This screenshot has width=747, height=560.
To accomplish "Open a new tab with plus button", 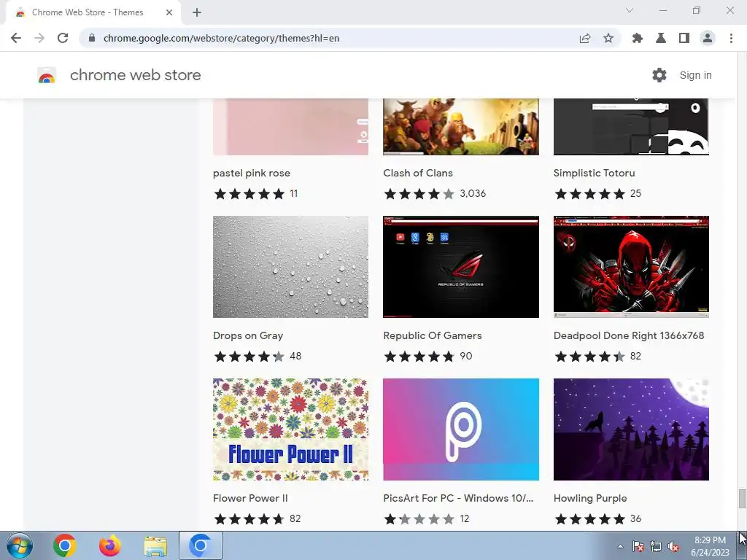I will pos(197,12).
